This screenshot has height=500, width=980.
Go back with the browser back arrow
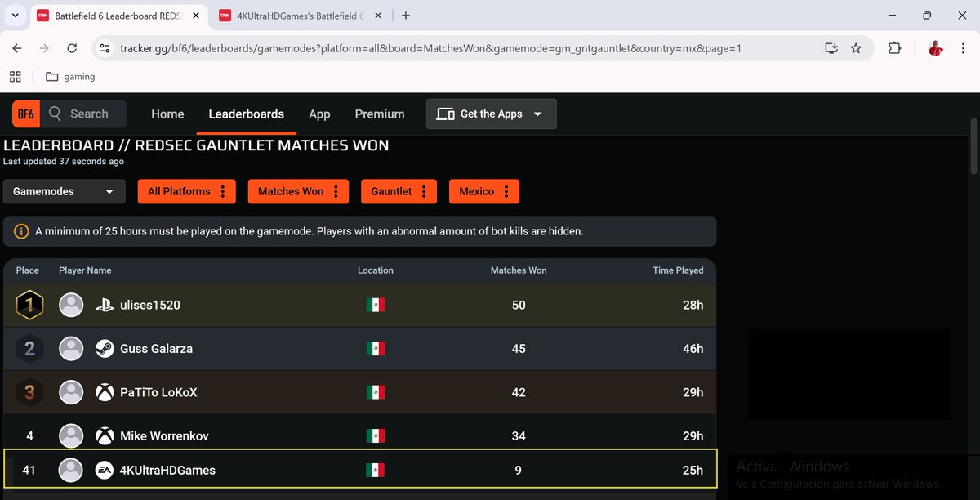(17, 48)
